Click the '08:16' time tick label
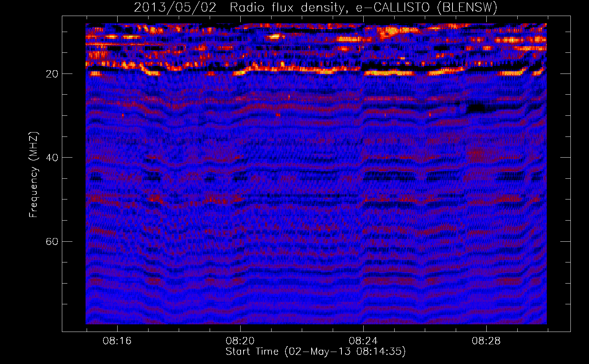Viewport: 589px width, 364px height. 117,341
